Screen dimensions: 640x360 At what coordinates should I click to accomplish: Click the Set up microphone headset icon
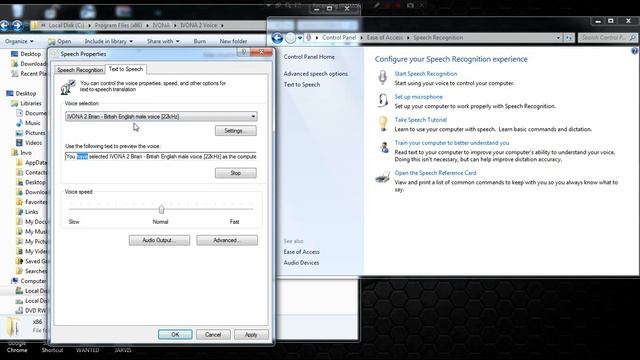click(x=382, y=100)
